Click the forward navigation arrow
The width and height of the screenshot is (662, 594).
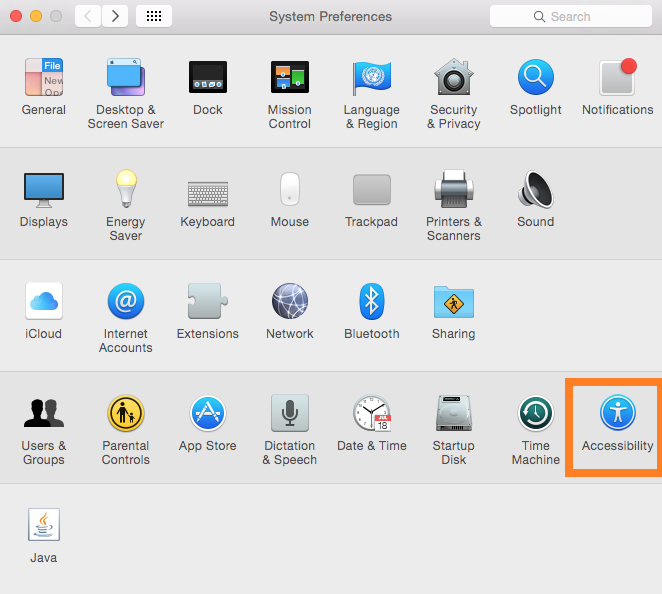click(115, 16)
